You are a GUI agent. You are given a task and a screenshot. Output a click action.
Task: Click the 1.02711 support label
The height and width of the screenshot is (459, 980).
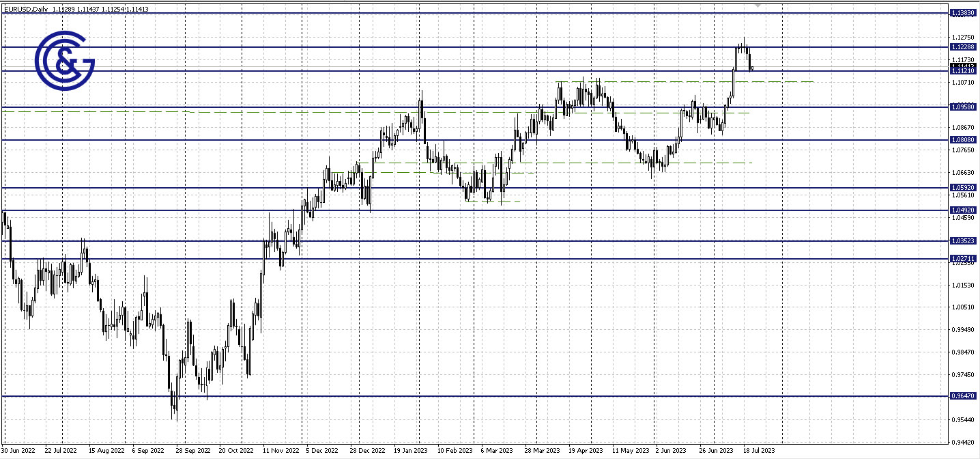pyautogui.click(x=963, y=258)
